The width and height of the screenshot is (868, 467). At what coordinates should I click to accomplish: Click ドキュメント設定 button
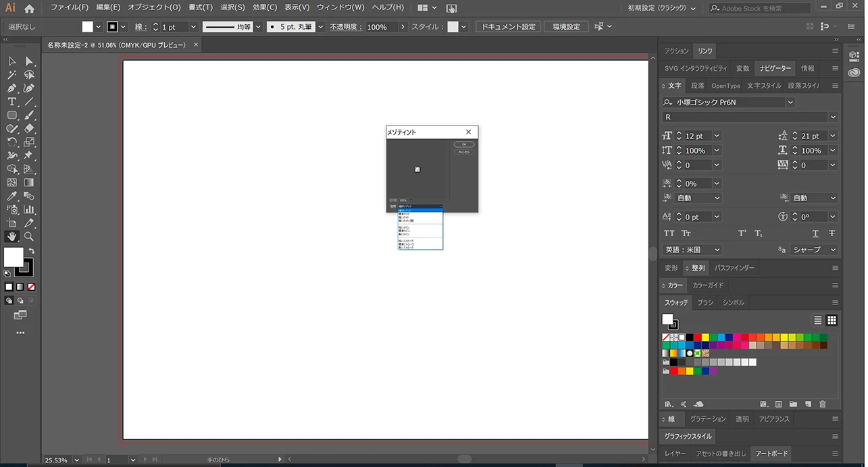[x=508, y=27]
